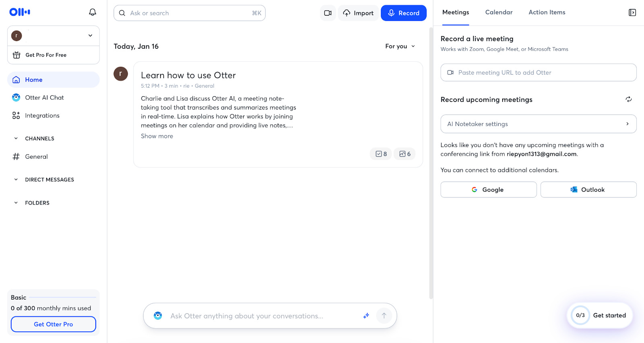
Task: Switch to the Calendar tab
Action: [x=499, y=12]
